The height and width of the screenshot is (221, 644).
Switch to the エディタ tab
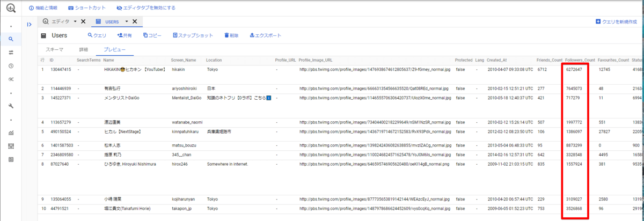coord(57,21)
